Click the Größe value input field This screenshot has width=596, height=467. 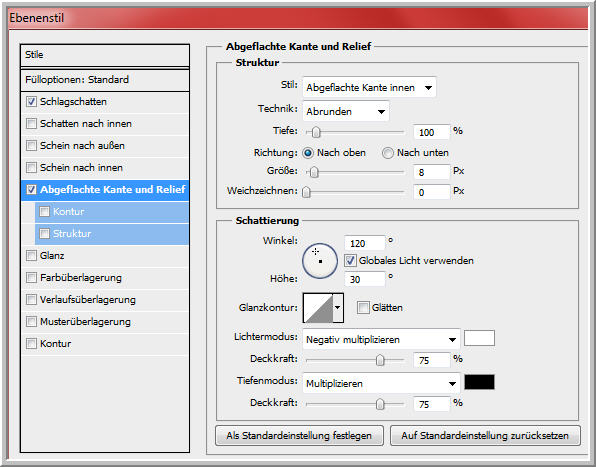(431, 172)
